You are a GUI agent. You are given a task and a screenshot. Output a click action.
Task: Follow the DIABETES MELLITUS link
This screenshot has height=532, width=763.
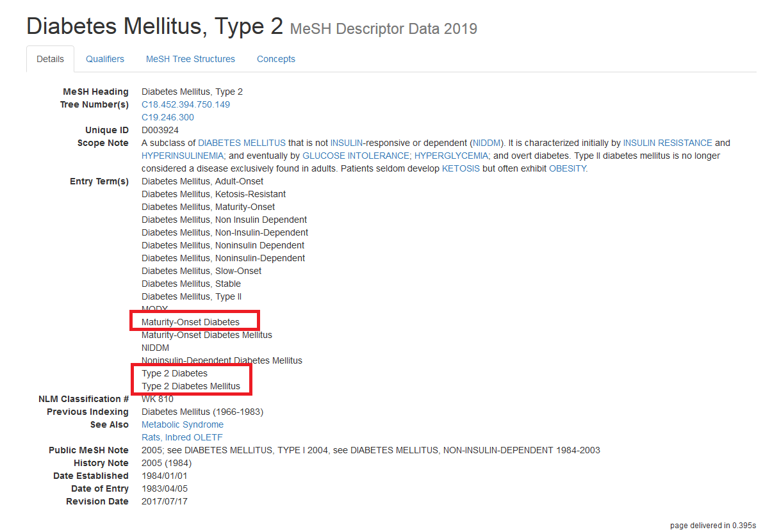click(x=241, y=143)
